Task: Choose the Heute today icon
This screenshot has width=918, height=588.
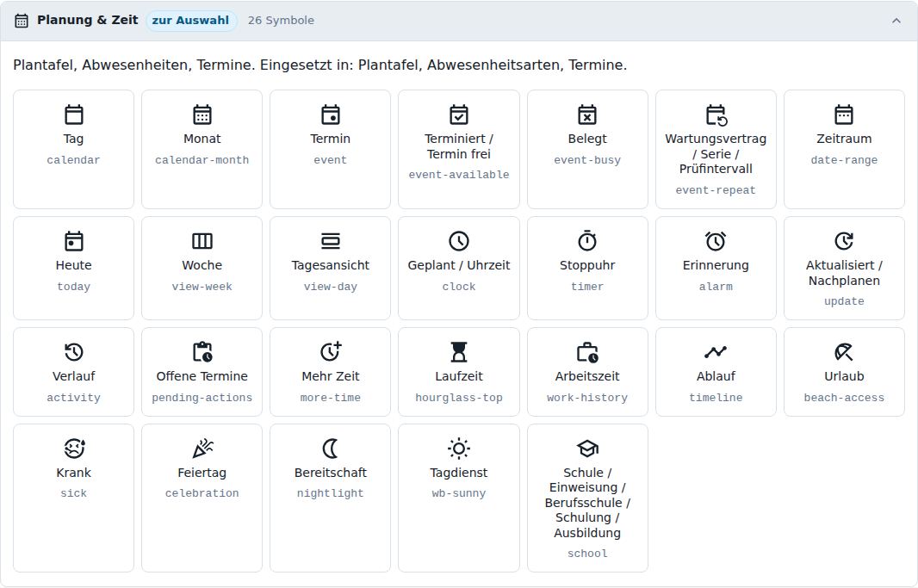Action: pos(74,241)
